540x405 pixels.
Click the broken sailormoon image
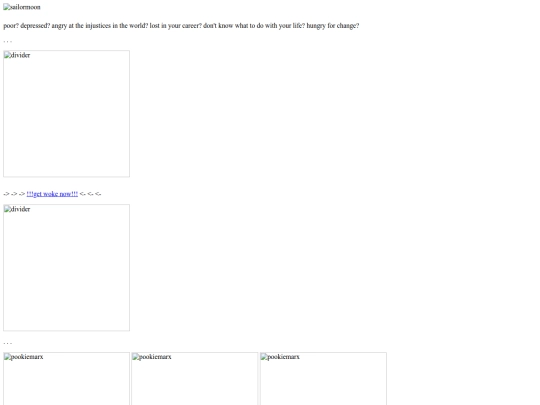click(x=22, y=7)
